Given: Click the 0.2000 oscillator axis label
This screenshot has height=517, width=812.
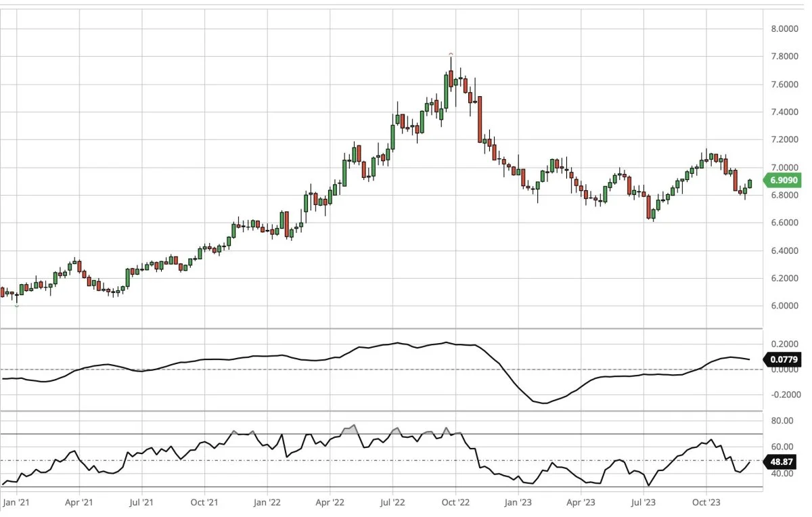Looking at the screenshot, I should pyautogui.click(x=784, y=344).
